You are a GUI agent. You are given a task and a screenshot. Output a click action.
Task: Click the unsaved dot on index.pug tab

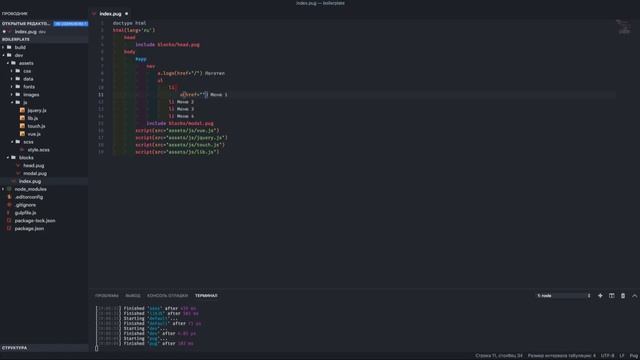pyautogui.click(x=127, y=13)
